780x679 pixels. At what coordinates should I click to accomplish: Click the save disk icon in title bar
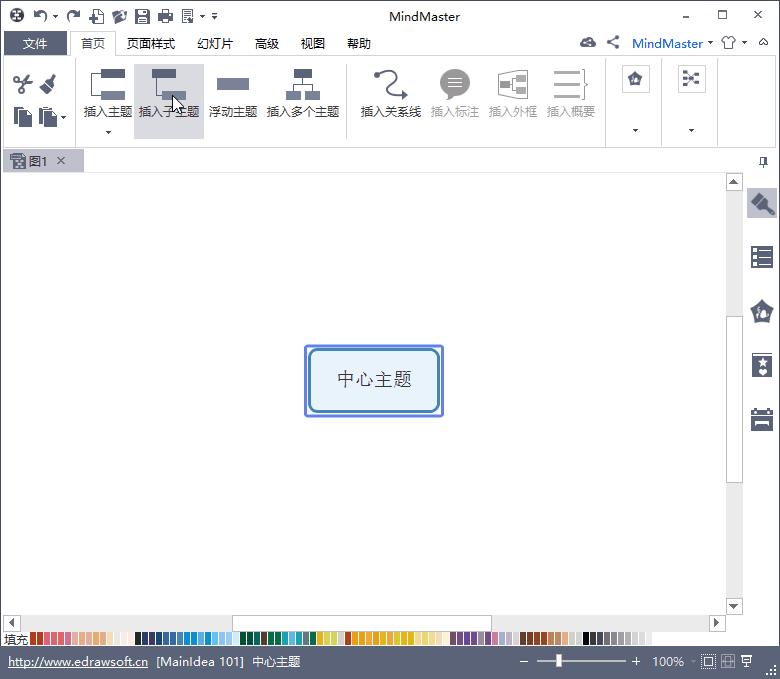142,16
